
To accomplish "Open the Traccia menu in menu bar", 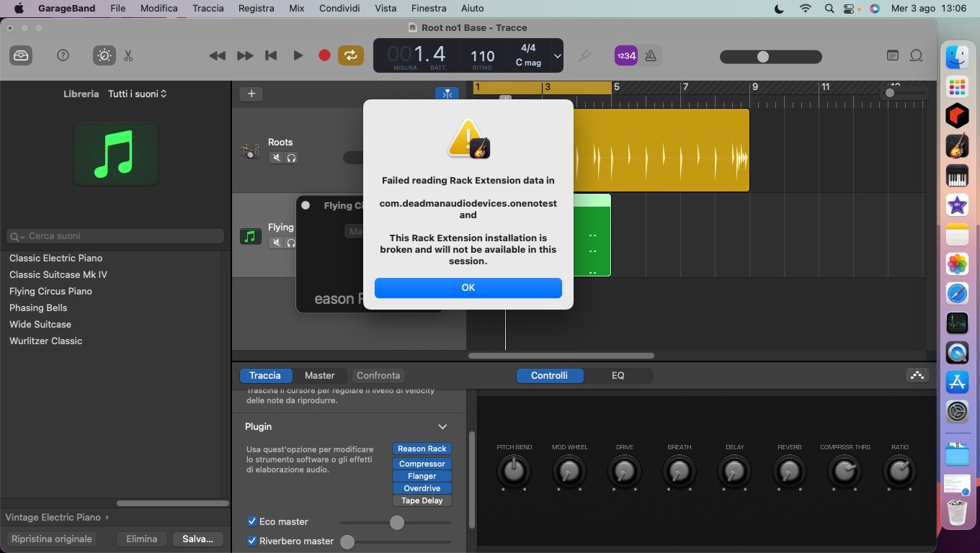I will click(x=208, y=8).
